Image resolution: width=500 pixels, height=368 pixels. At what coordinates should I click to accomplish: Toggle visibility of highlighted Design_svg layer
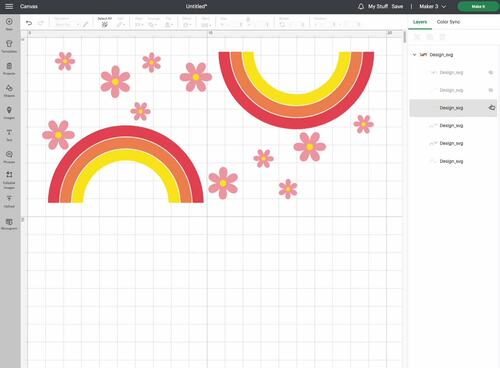pyautogui.click(x=492, y=108)
